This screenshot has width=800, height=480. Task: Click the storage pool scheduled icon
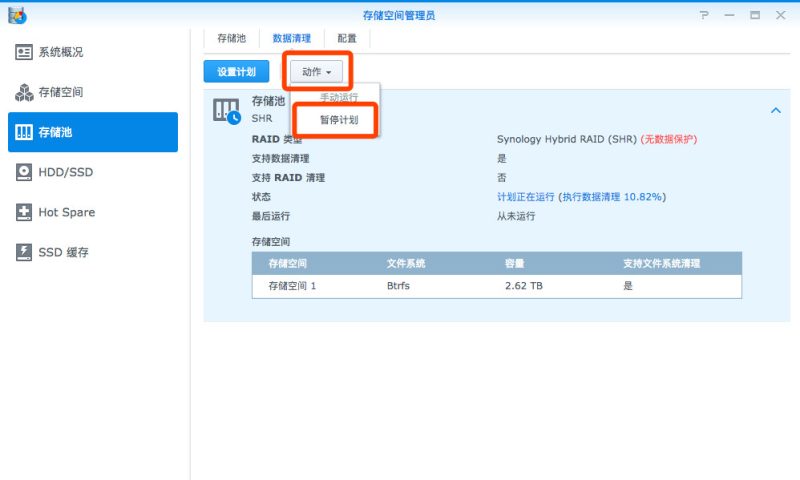tap(227, 111)
